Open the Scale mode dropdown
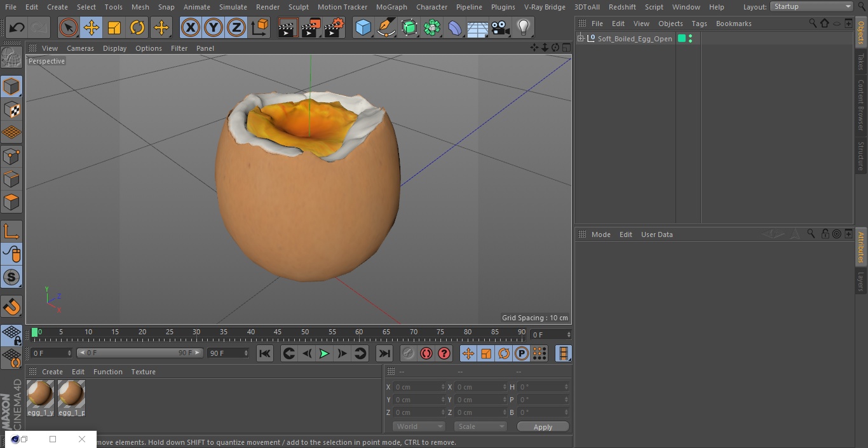868x448 pixels. coord(480,426)
